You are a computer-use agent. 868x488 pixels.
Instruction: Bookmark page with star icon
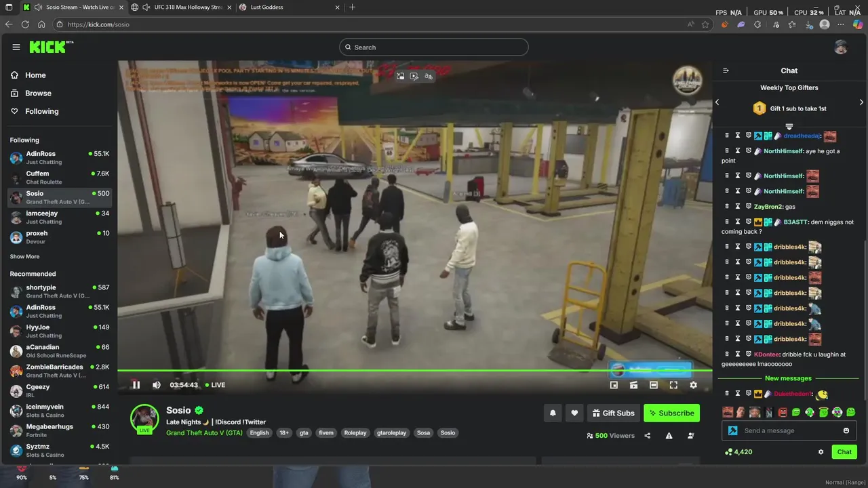[705, 24]
